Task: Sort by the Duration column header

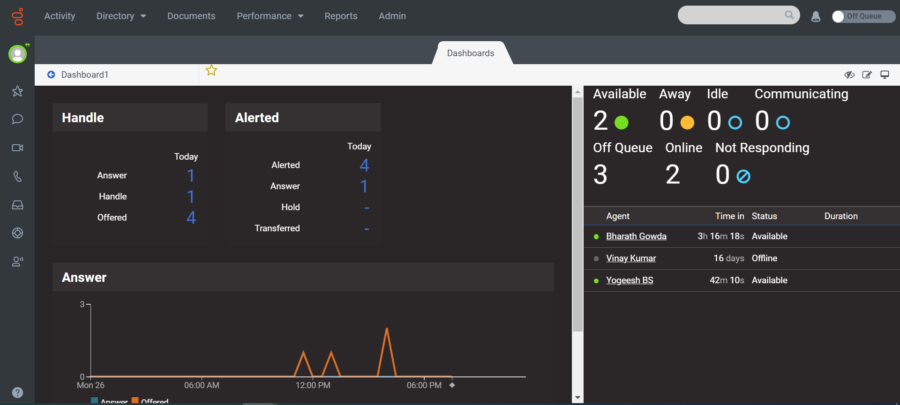Action: [x=841, y=216]
